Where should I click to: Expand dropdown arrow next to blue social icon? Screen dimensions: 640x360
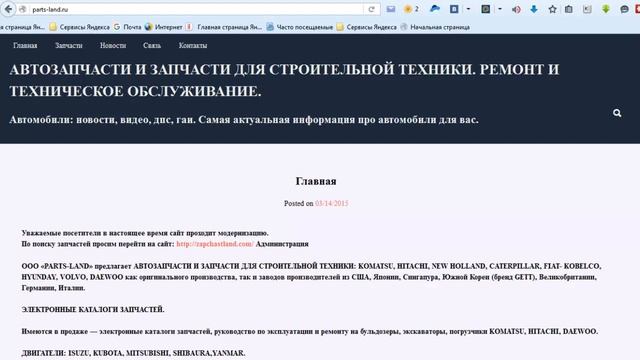(468, 9)
